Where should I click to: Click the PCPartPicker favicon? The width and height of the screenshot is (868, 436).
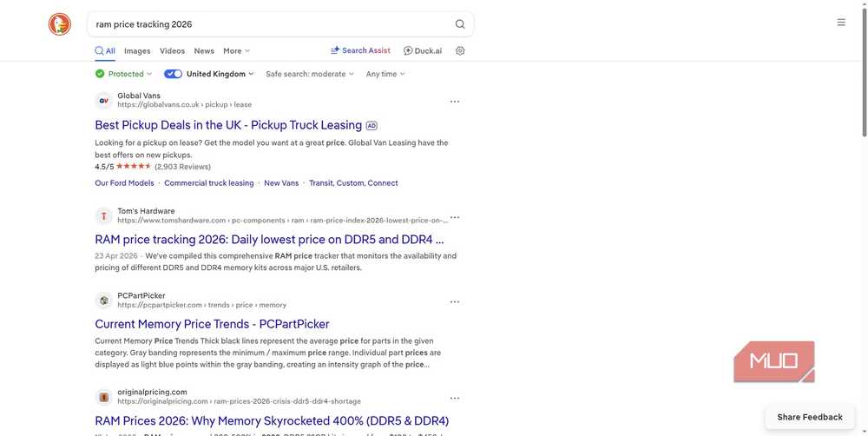[x=103, y=301]
